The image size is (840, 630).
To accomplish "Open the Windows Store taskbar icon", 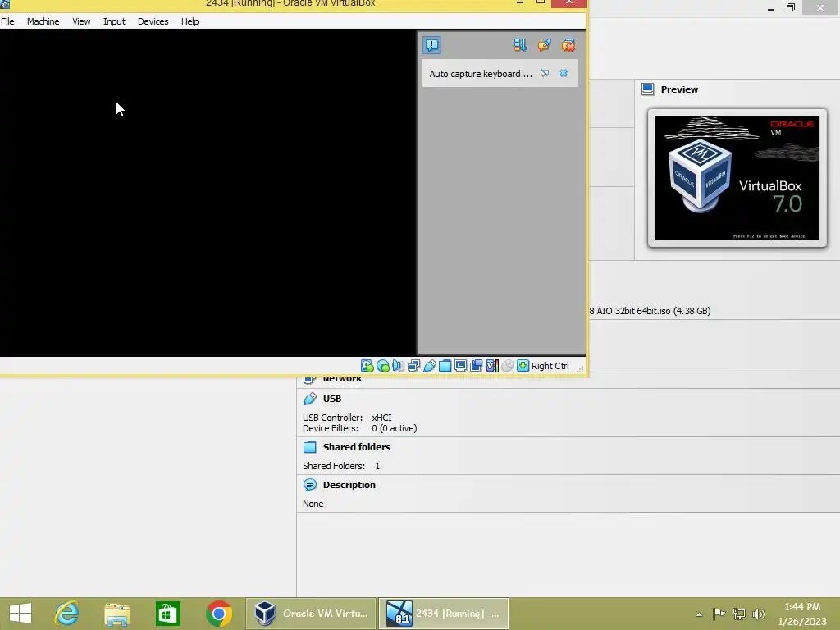I will click(x=167, y=614).
